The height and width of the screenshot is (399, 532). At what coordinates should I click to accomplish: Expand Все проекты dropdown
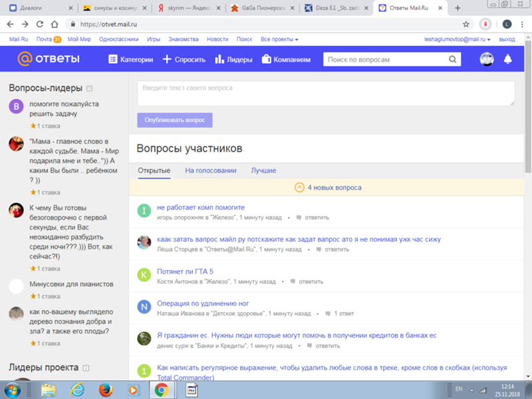click(279, 39)
